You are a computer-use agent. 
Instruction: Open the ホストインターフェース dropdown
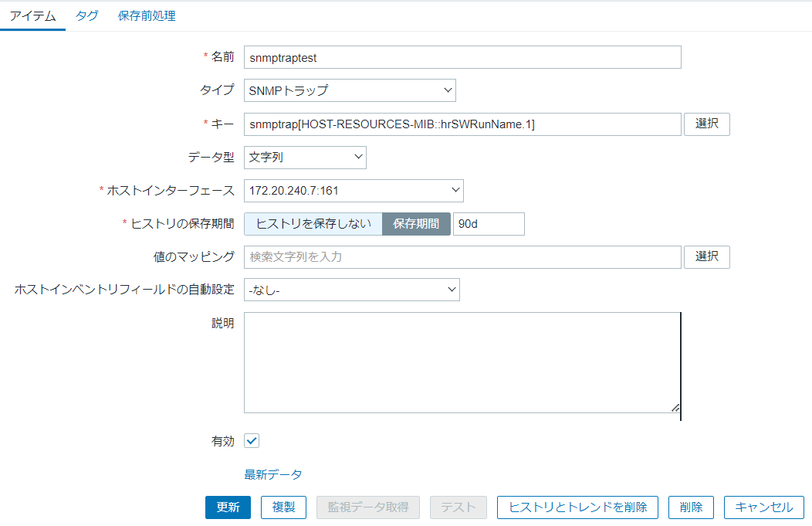point(353,190)
